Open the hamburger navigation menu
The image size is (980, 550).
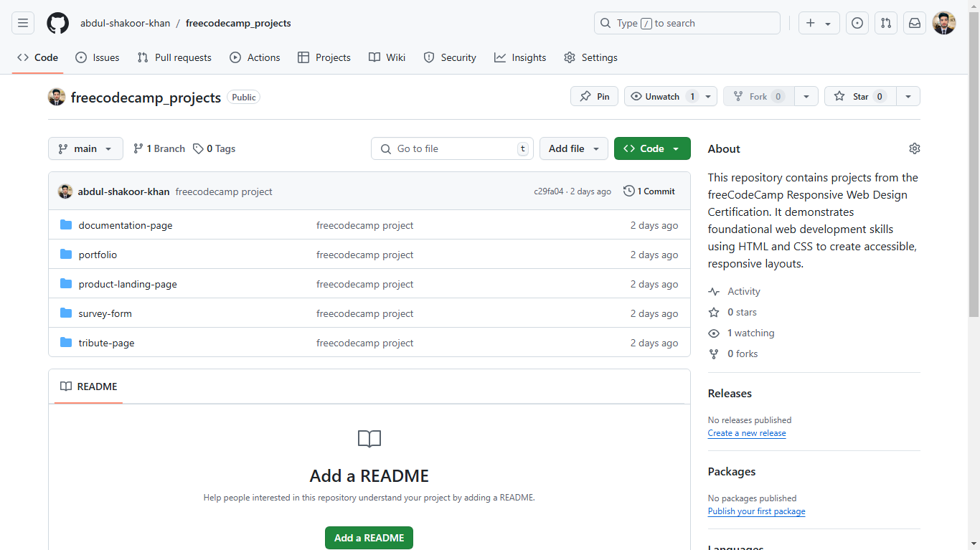click(x=23, y=23)
